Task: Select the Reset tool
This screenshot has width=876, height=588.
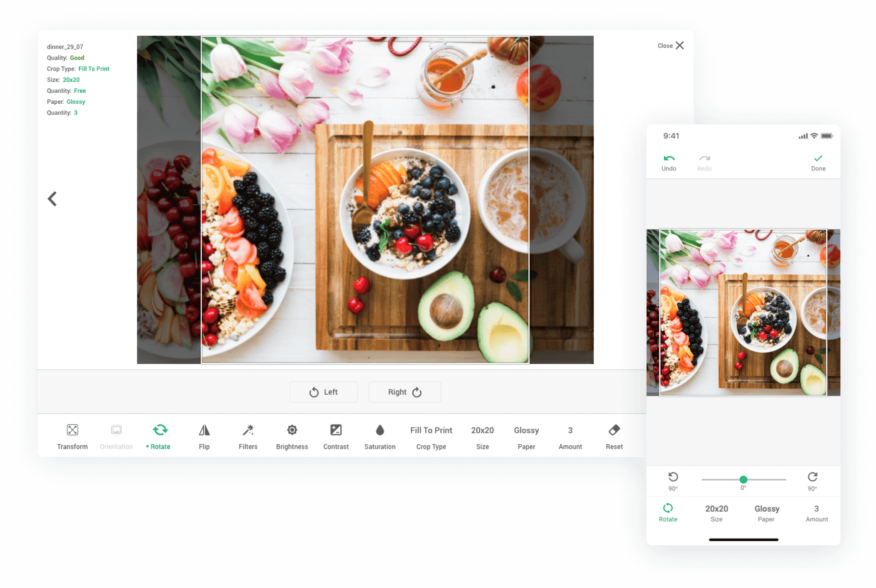Action: tap(614, 436)
